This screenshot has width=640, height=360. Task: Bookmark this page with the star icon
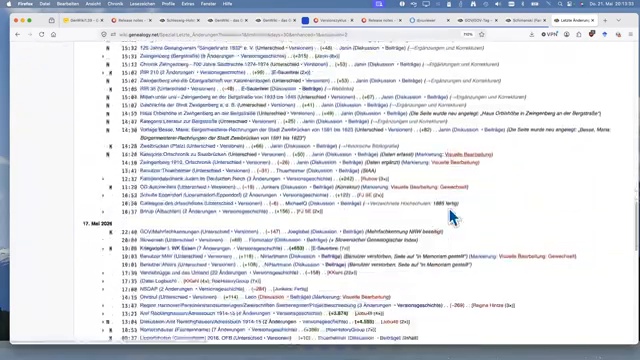pos(482,35)
